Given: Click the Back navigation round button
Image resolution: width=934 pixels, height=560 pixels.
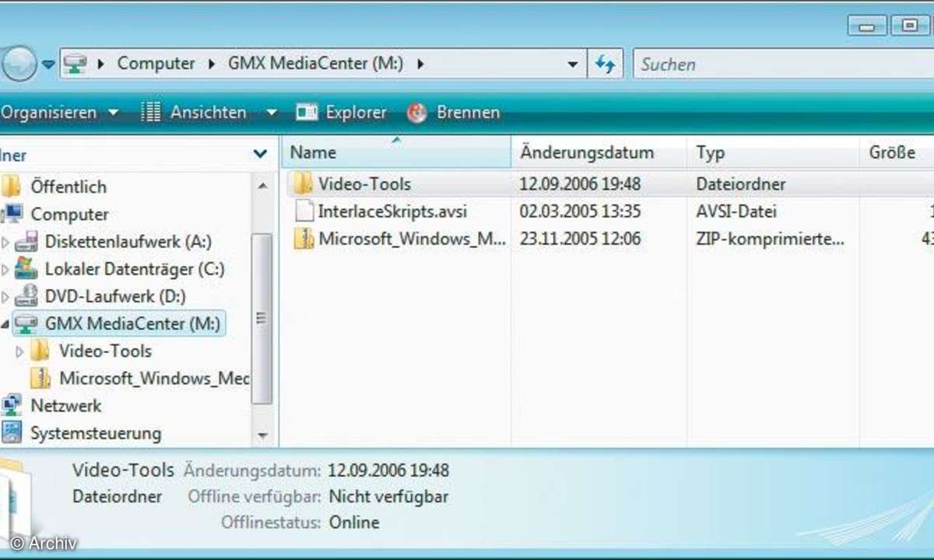Looking at the screenshot, I should point(18,64).
